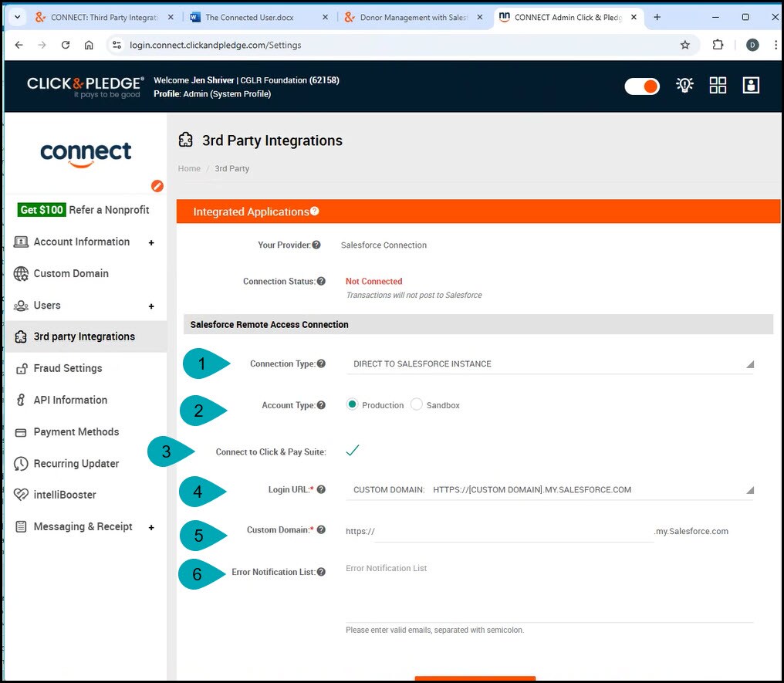Reload the page with the refresh icon

point(66,45)
